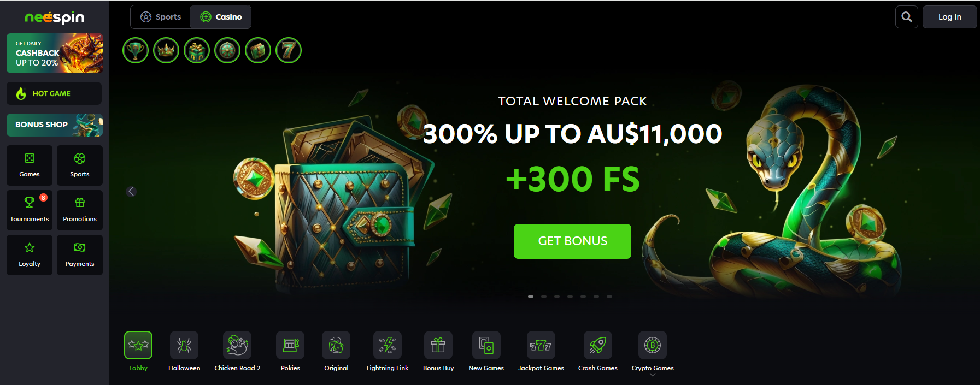Jump to the second carousel slide dot
Image resolution: width=980 pixels, height=385 pixels.
pos(544,297)
